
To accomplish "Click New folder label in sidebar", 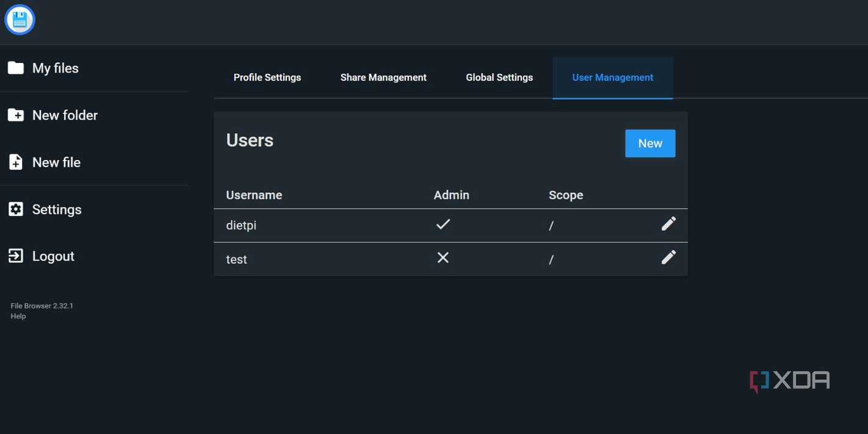I will [65, 115].
